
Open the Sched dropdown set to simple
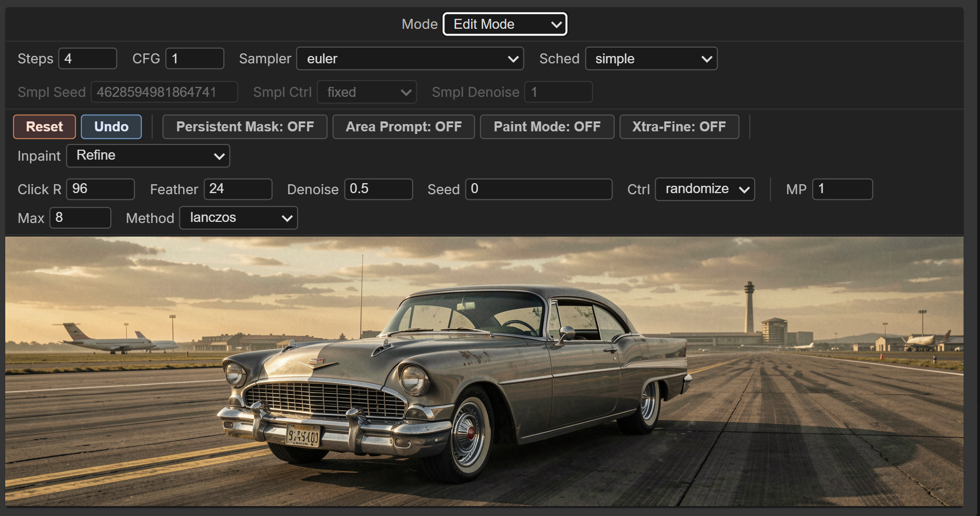[651, 59]
